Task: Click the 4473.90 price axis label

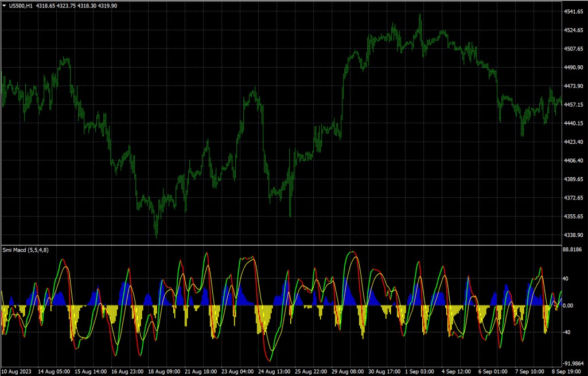Action: (x=574, y=86)
